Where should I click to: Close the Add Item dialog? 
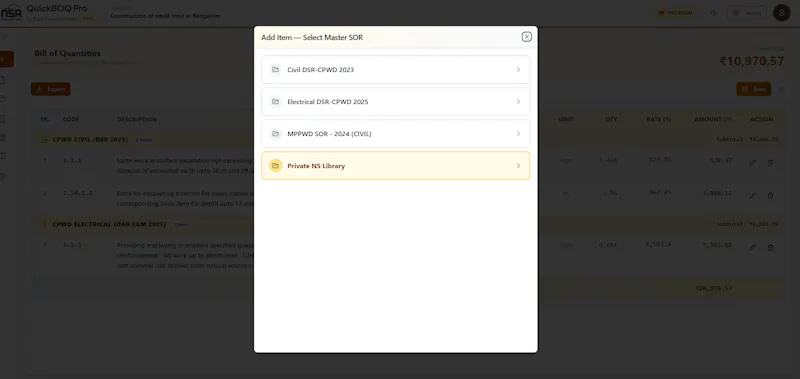point(527,37)
